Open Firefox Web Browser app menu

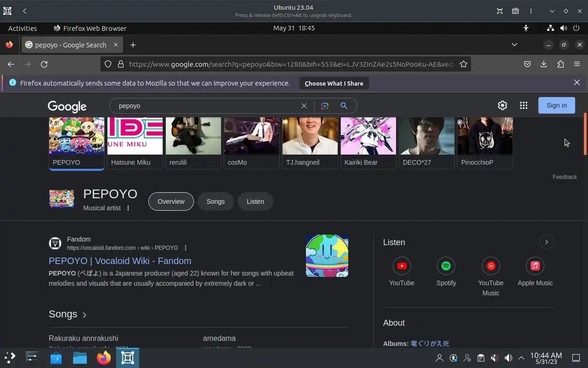click(x=90, y=28)
